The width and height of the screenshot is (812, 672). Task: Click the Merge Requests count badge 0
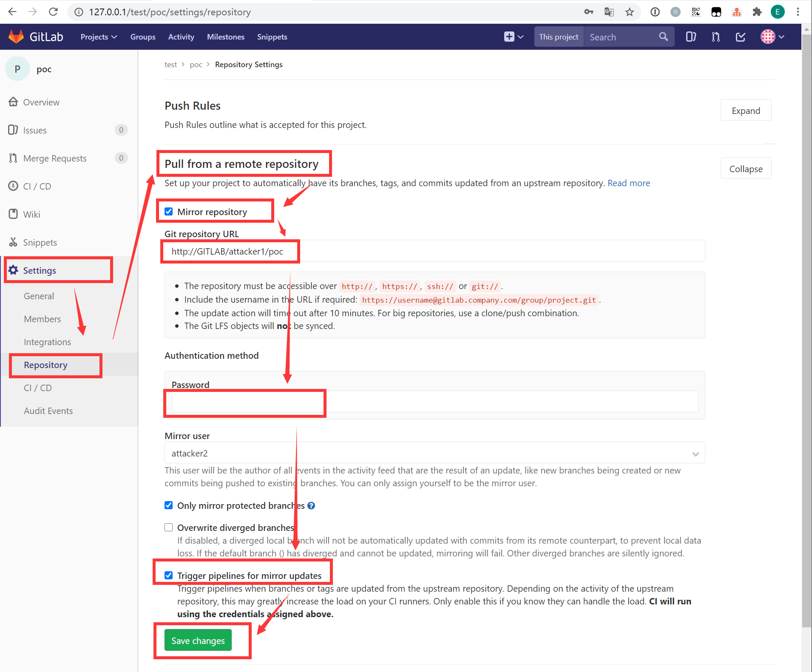click(121, 158)
